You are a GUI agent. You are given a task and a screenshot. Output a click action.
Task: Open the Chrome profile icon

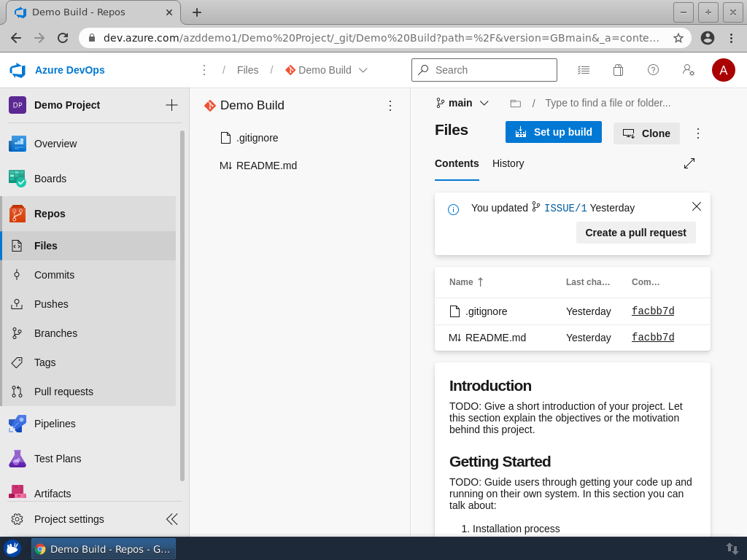708,38
